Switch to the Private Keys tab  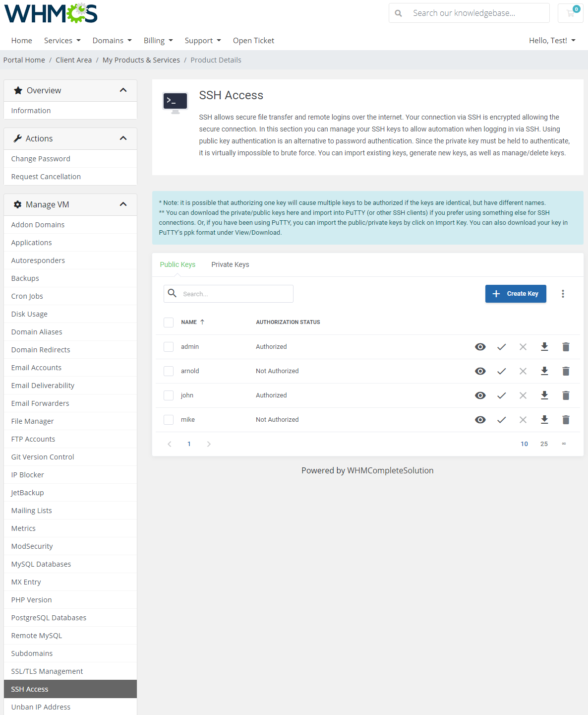230,264
